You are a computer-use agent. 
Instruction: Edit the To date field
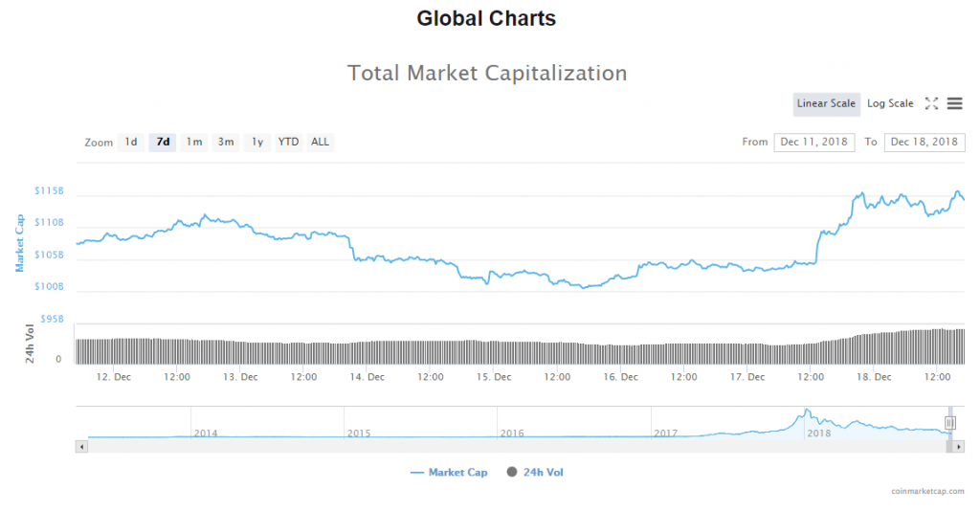[924, 143]
